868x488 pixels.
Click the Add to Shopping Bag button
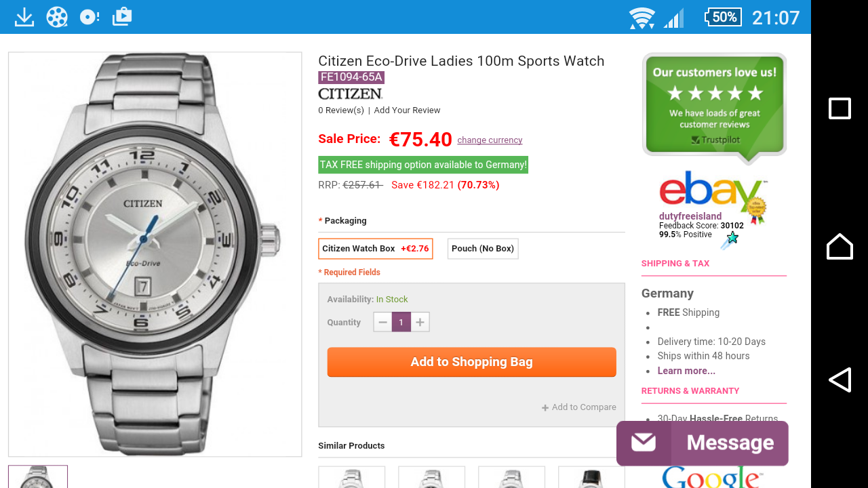click(471, 362)
